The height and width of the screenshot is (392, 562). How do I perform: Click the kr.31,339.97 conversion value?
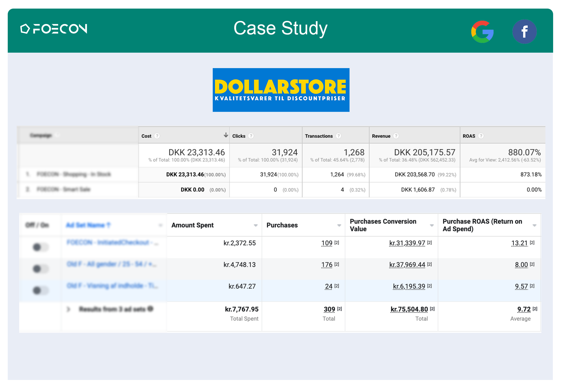pos(407,243)
